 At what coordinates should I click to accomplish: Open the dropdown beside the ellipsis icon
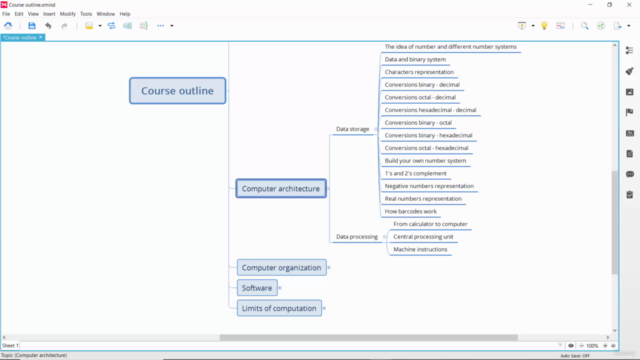pyautogui.click(x=172, y=26)
